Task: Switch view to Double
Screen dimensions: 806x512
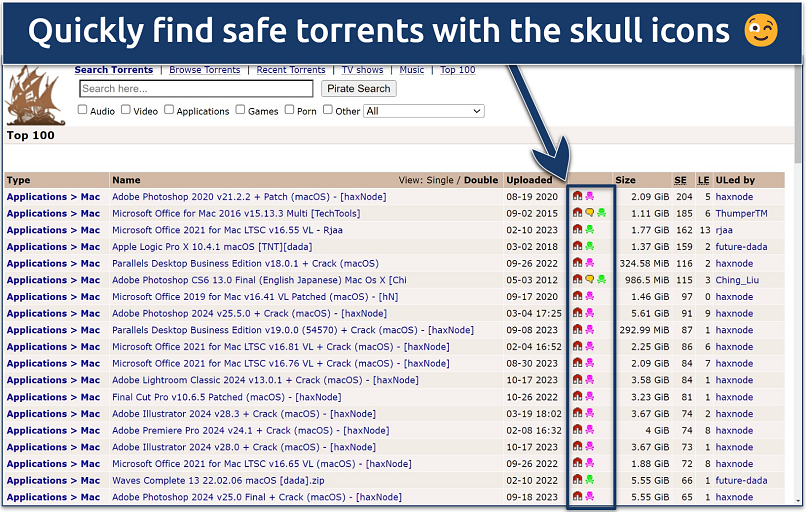Action: (x=481, y=180)
